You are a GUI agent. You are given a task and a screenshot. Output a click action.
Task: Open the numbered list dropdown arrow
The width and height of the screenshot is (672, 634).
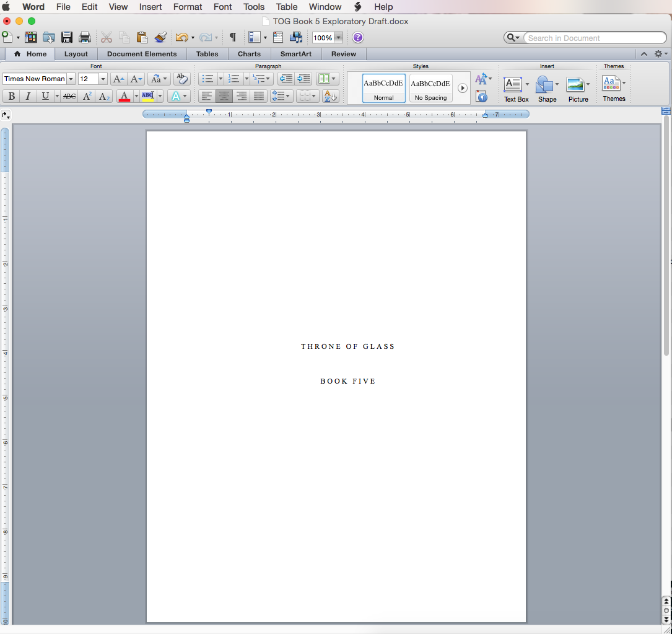247,79
